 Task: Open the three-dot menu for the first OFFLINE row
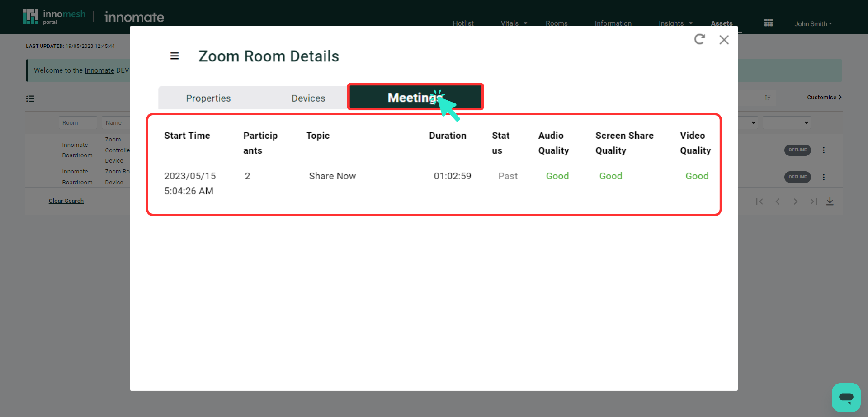pos(824,150)
